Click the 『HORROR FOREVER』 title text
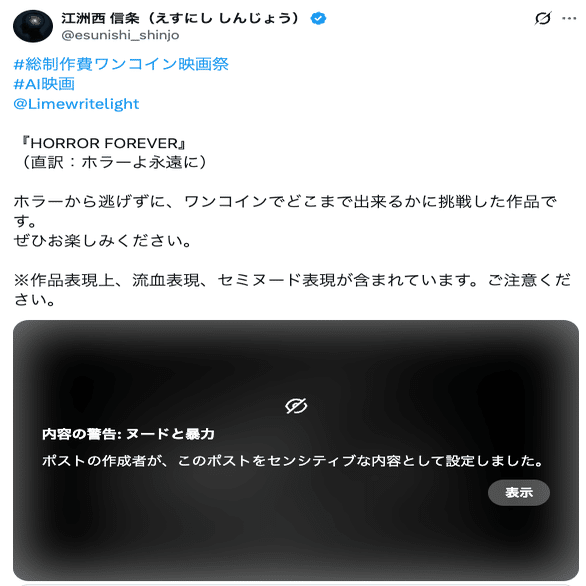 [103, 143]
